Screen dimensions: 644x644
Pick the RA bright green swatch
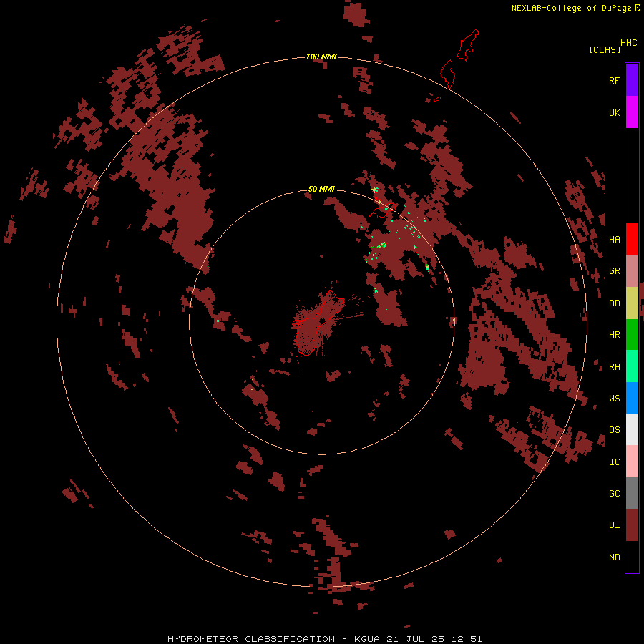(632, 366)
